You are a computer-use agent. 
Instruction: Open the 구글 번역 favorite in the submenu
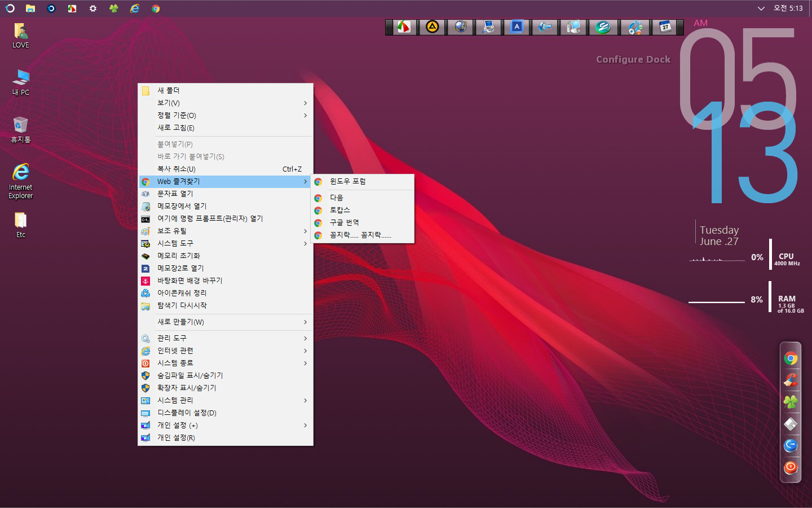pos(363,222)
